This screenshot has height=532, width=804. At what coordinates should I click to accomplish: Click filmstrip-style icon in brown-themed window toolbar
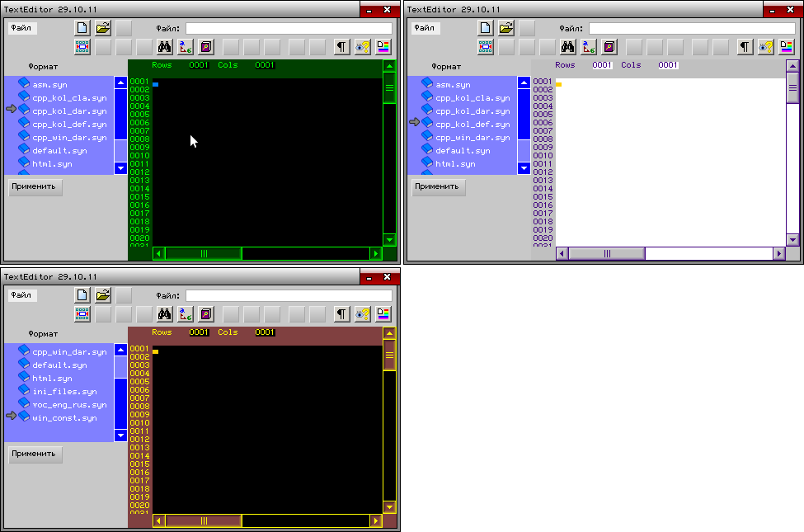82,314
